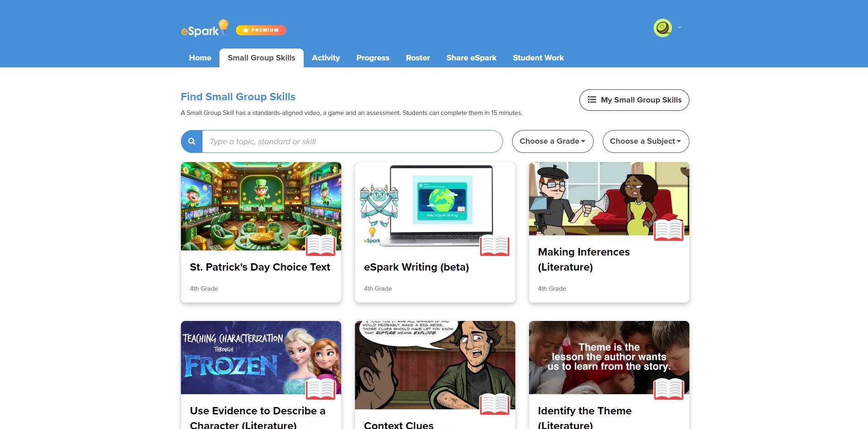Open the Roster tab
Image resolution: width=868 pixels, height=429 pixels.
tap(418, 58)
